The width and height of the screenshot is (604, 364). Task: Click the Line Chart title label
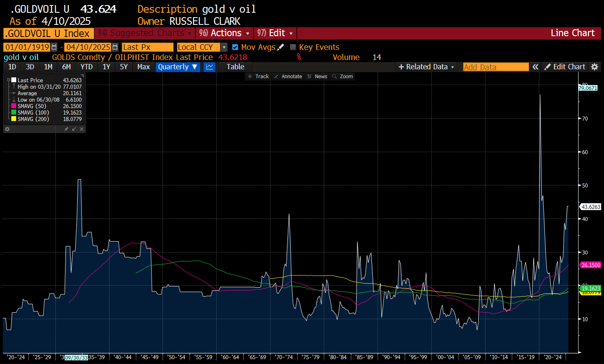572,33
